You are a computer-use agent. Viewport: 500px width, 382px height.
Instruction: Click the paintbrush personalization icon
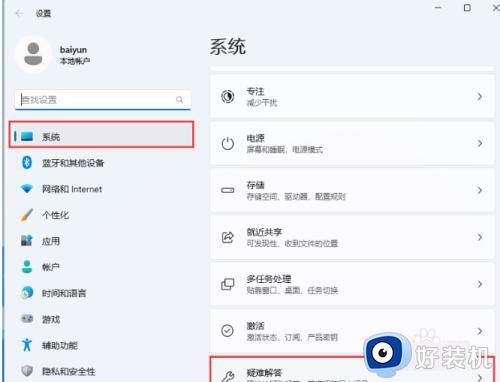pos(27,215)
